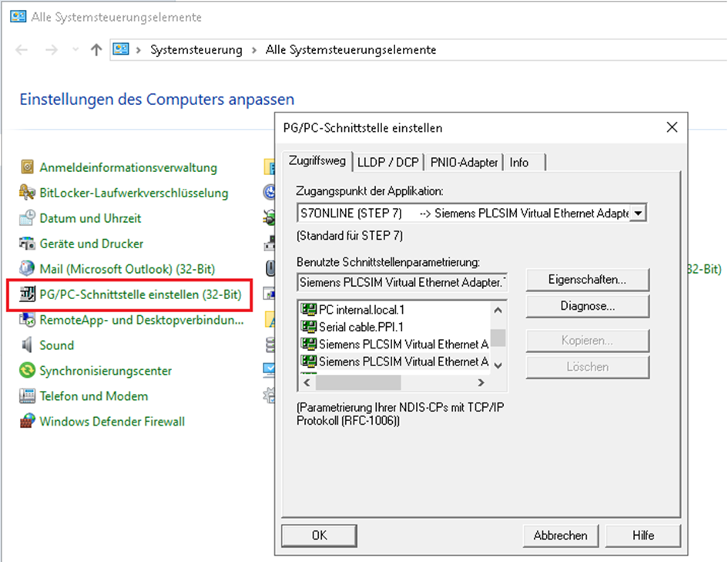This screenshot has height=562, width=728.
Task: Click list scroll up arrow
Action: [498, 310]
